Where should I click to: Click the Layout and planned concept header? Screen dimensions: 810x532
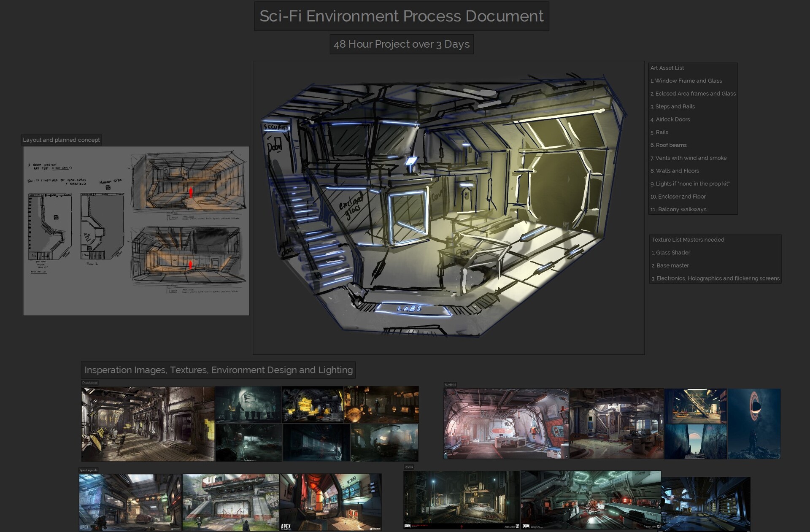(x=62, y=140)
